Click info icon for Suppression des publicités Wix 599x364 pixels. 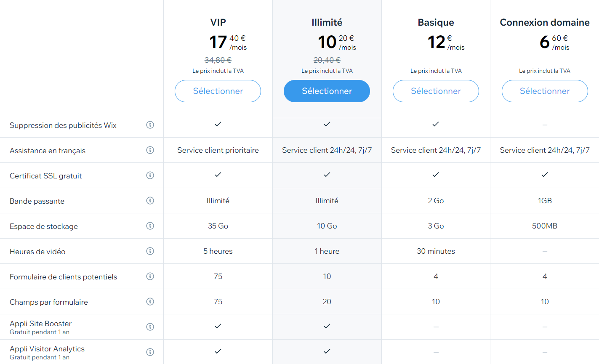[150, 125]
